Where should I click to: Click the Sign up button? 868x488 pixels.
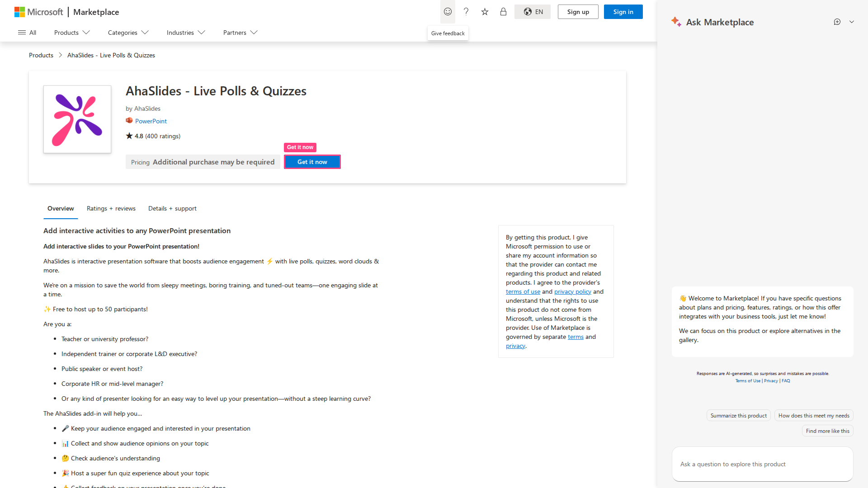pyautogui.click(x=578, y=12)
